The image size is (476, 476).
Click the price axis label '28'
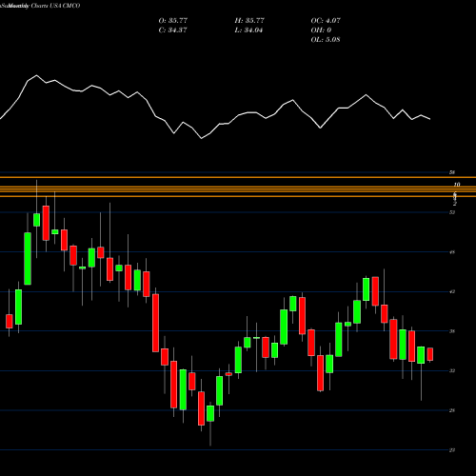click(452, 410)
